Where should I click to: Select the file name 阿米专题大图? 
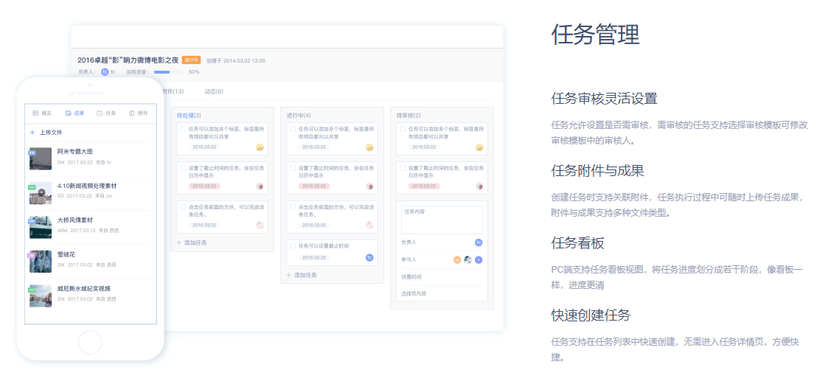pos(75,152)
